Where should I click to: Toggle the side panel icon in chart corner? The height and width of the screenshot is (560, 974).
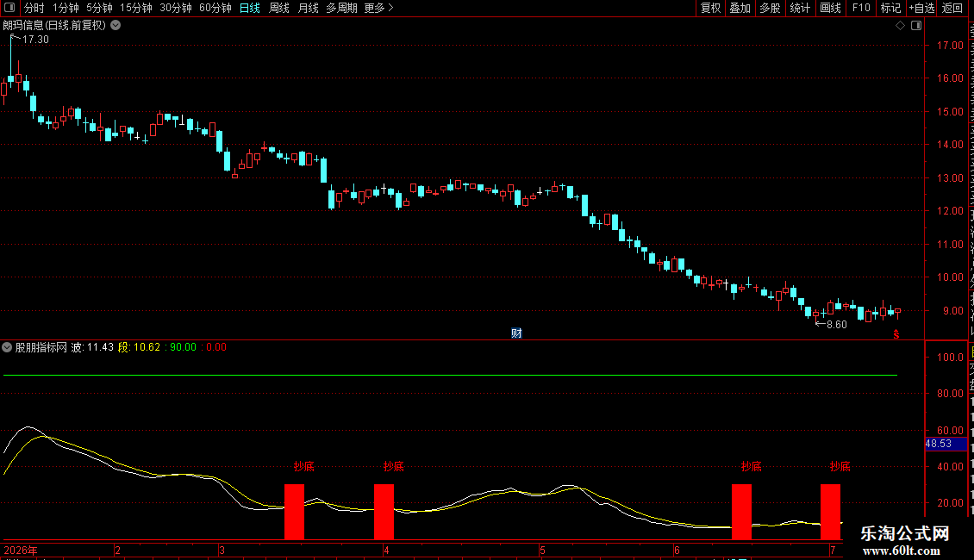[916, 26]
